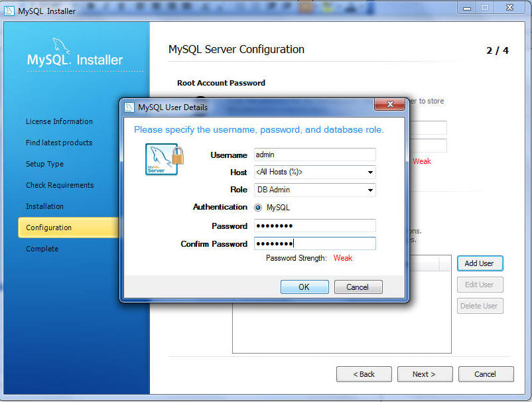Close the MySQL Installer window
Image resolution: width=532 pixels, height=402 pixels.
point(509,8)
